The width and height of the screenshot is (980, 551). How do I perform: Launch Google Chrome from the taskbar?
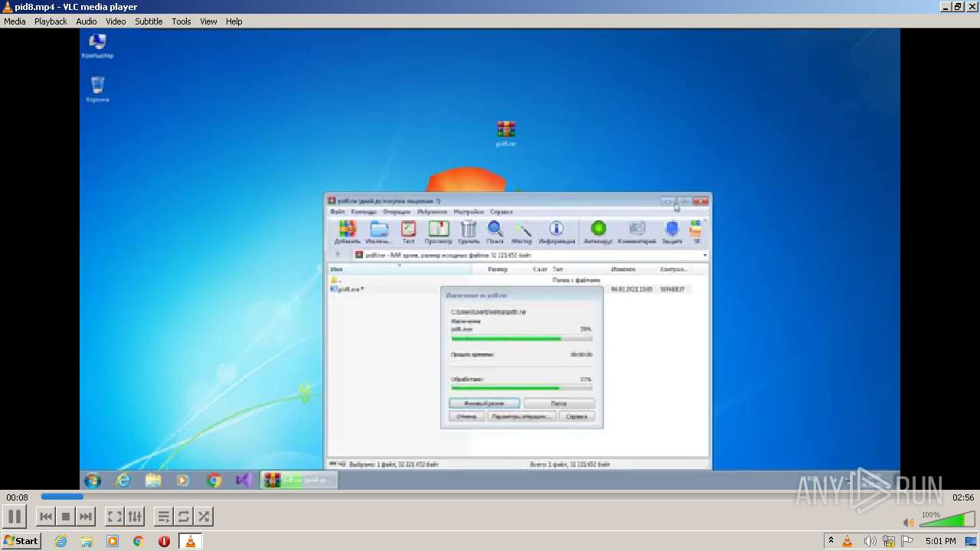138,541
